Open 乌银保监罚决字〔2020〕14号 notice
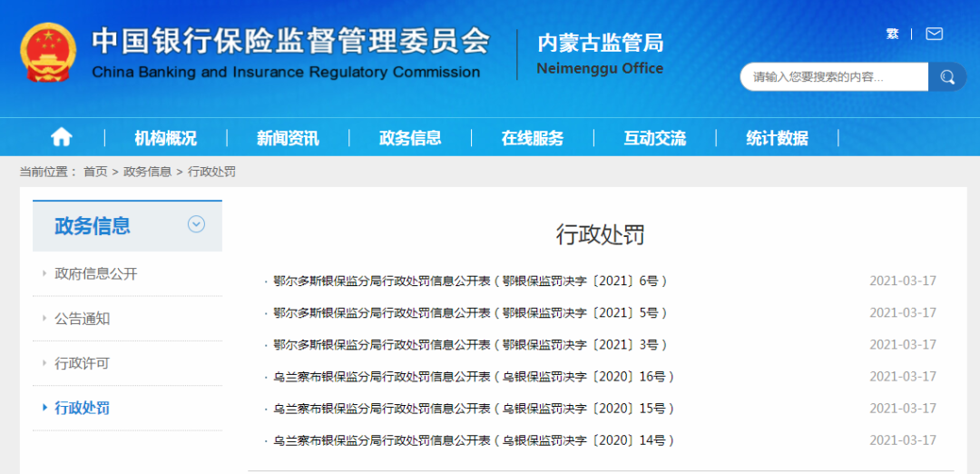 click(x=474, y=440)
